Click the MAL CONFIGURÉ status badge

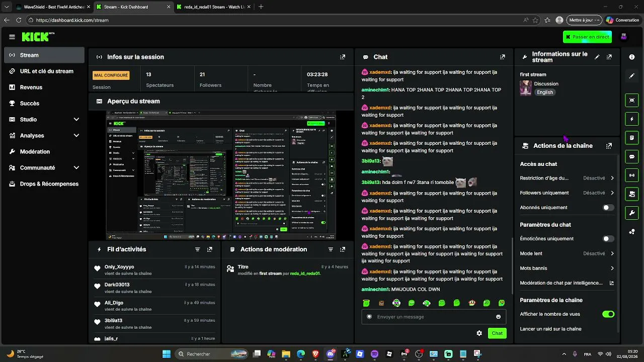(x=111, y=75)
